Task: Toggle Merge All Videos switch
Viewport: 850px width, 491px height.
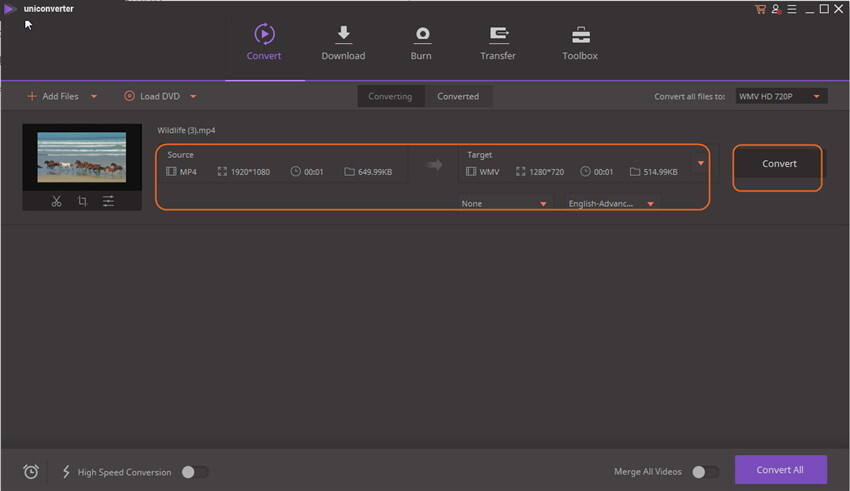Action: [x=705, y=472]
